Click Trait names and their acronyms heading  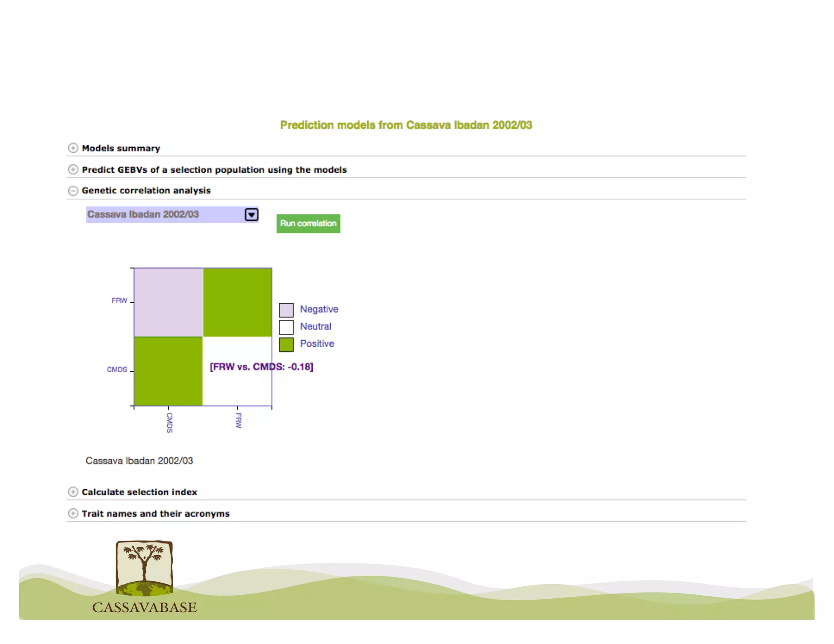[x=156, y=514]
